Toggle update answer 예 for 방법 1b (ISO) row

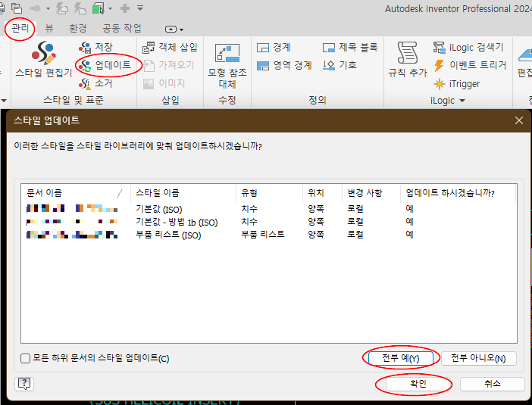409,222
